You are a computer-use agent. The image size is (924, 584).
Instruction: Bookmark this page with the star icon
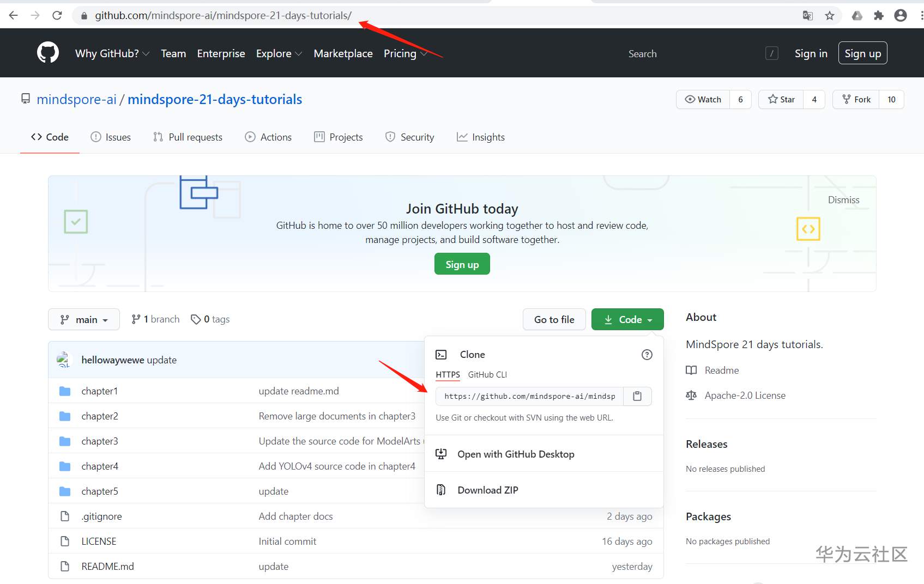(x=830, y=15)
